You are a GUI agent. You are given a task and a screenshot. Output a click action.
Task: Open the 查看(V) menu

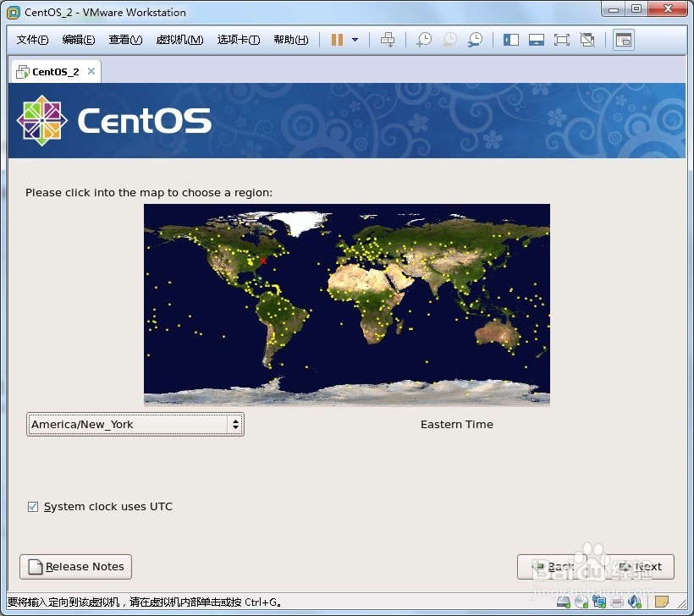click(125, 40)
